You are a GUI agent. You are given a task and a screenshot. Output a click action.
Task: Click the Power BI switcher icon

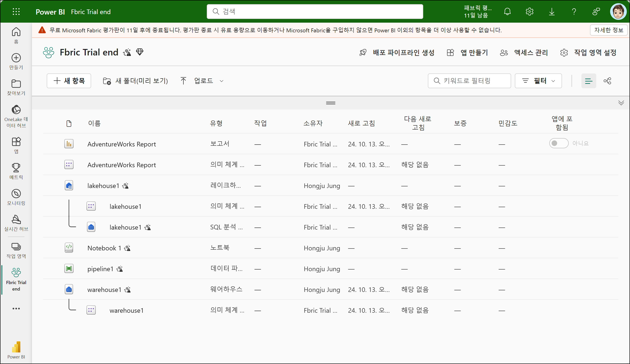click(16, 350)
